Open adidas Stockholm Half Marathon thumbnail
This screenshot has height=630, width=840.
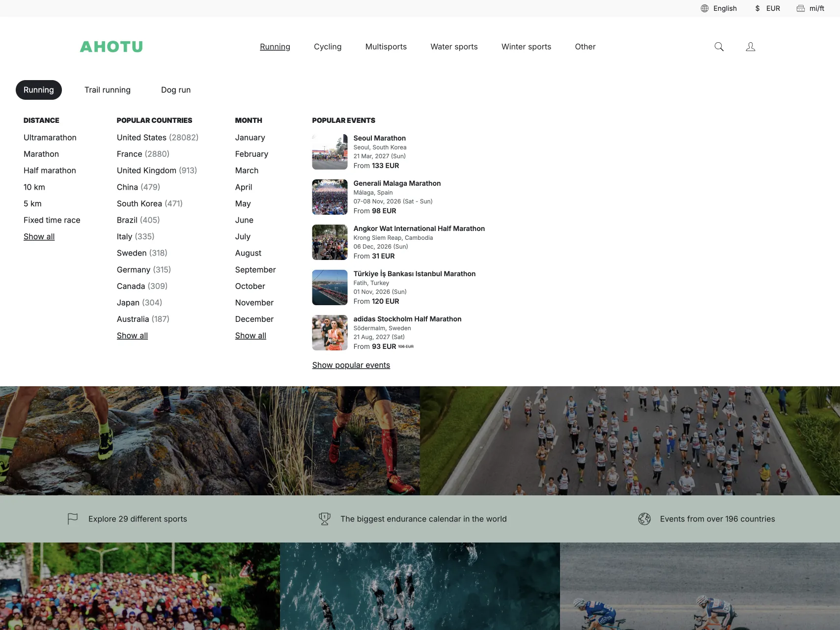click(x=330, y=333)
